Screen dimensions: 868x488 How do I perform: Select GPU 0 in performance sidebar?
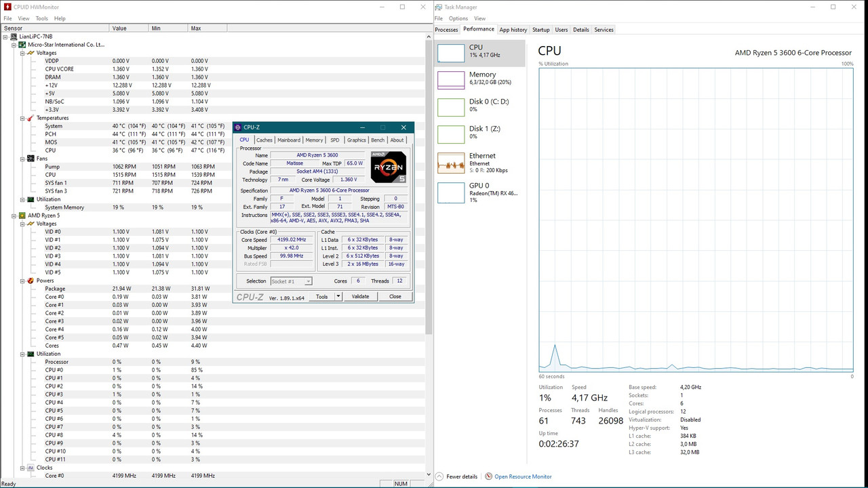[x=480, y=192]
